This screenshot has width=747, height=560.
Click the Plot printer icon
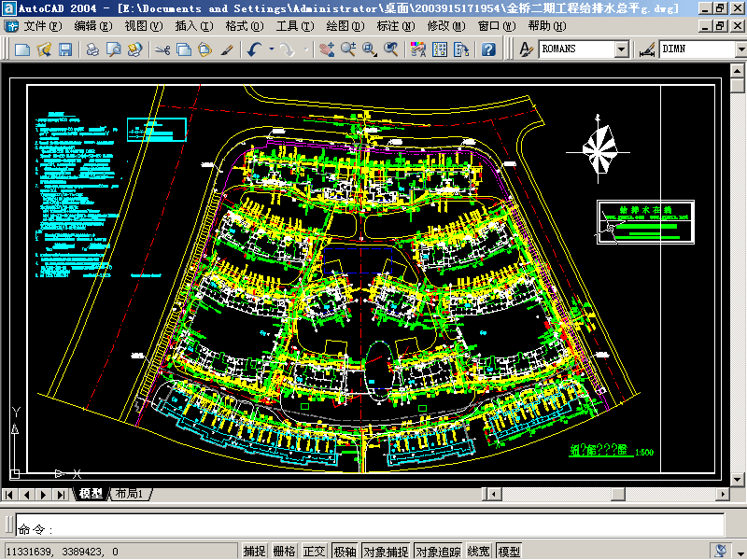(x=92, y=49)
